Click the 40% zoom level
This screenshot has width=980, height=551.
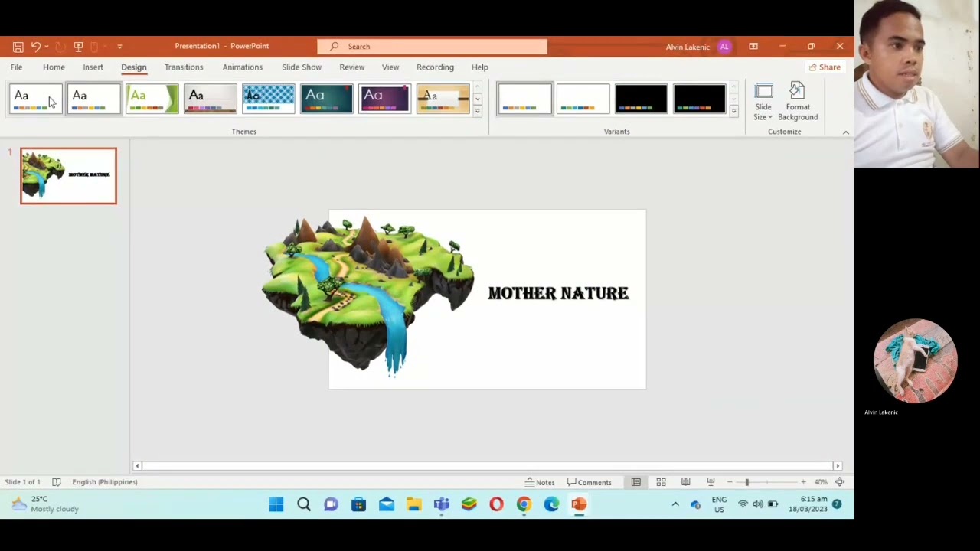821,482
